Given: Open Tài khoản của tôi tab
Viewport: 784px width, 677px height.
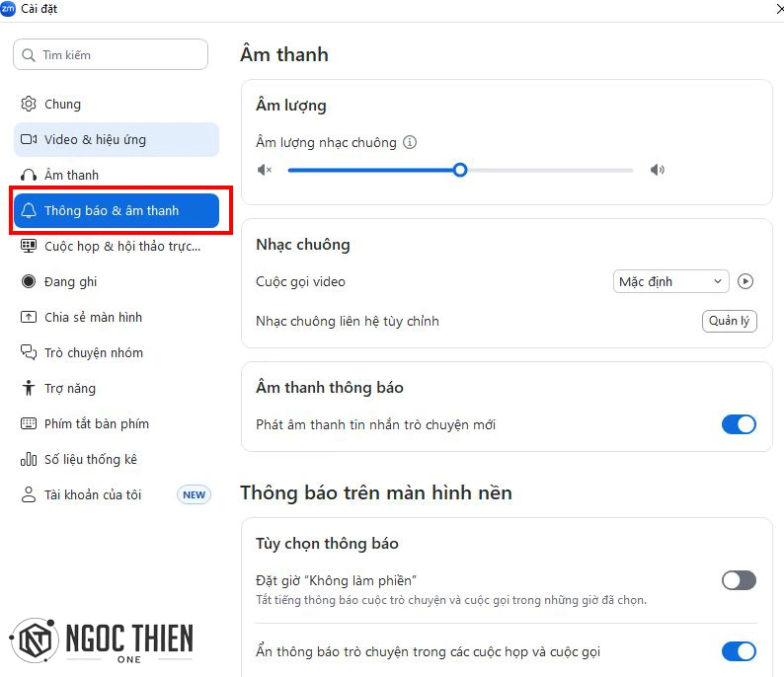Looking at the screenshot, I should point(116,494).
